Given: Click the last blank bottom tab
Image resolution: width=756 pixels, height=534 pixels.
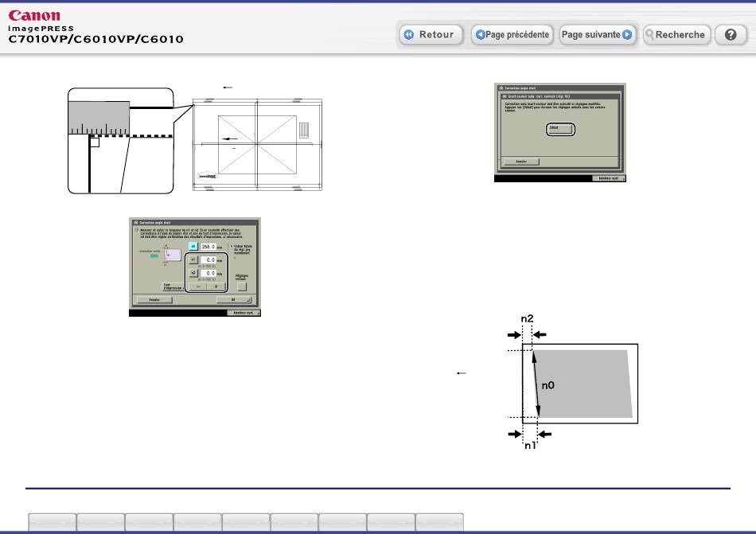Looking at the screenshot, I should pyautogui.click(x=439, y=522).
